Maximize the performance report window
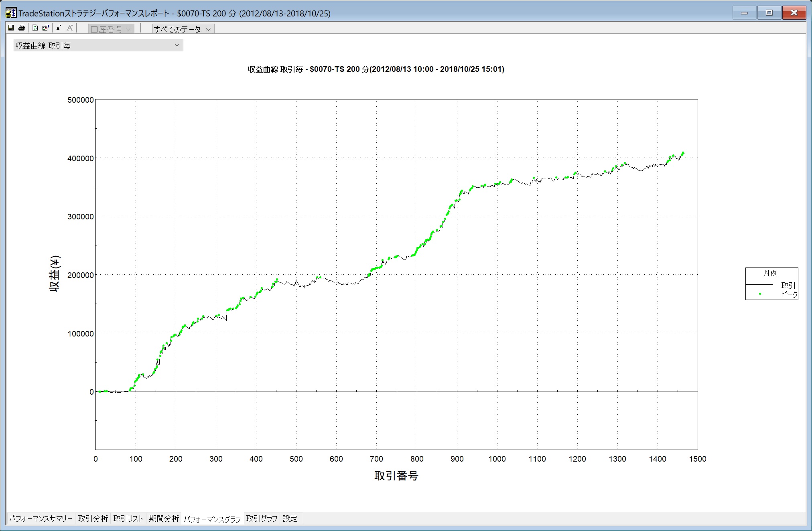The width and height of the screenshot is (812, 531). tap(769, 13)
